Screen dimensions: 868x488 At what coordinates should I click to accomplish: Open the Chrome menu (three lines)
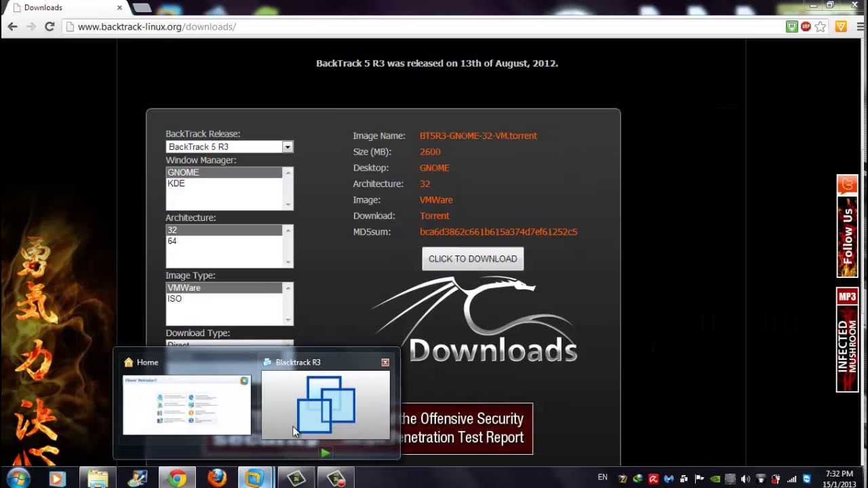pos(860,26)
